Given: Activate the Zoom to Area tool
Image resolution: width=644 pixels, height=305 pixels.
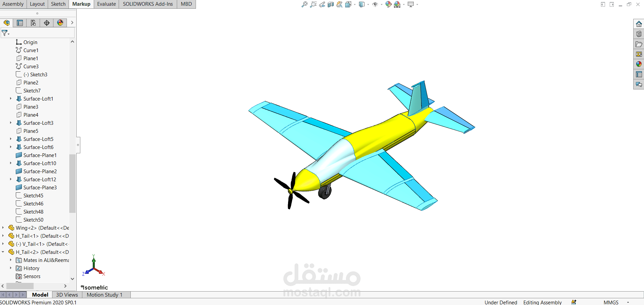Looking at the screenshot, I should tap(313, 4).
